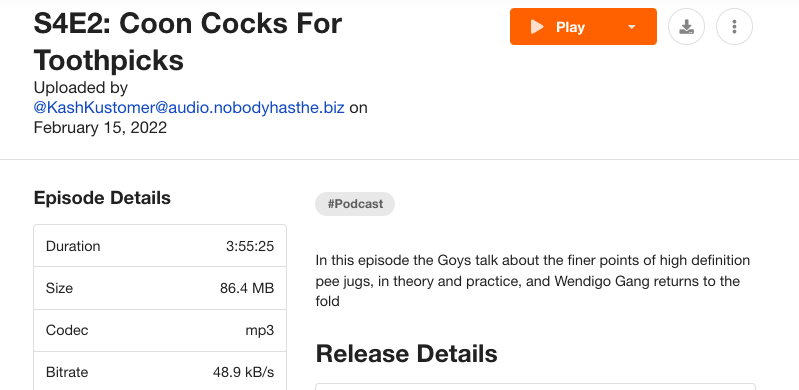Click the Episode Details heading
The image size is (799, 390).
click(102, 198)
